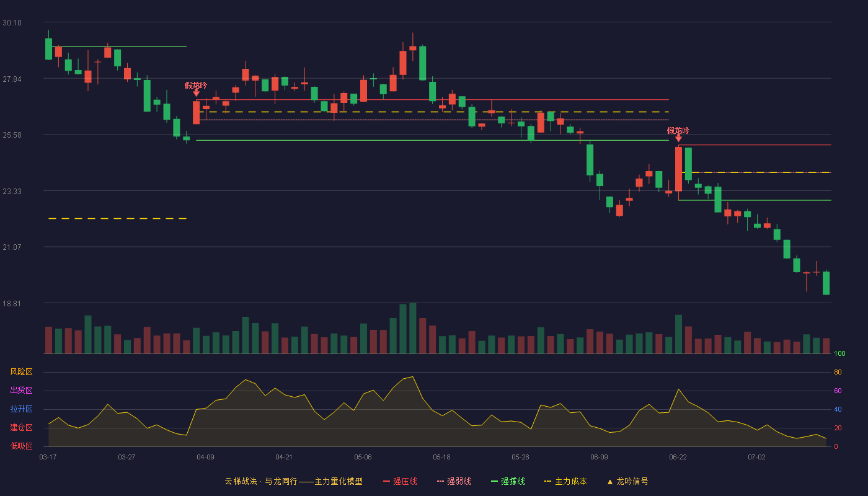868x496 pixels.
Task: Click the second 假龙吟 arrow marker near 06-22
Action: coord(678,138)
